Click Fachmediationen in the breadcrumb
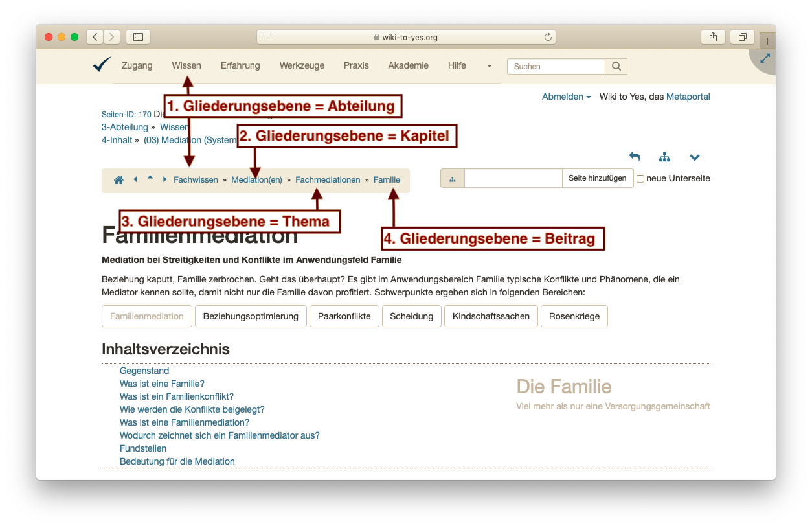The height and width of the screenshot is (528, 812). click(328, 180)
